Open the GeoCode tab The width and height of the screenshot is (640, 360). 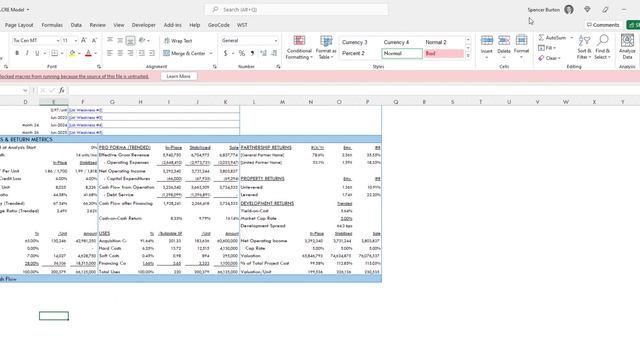[x=219, y=25]
